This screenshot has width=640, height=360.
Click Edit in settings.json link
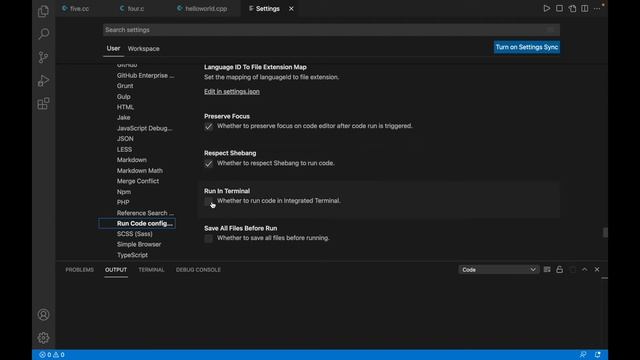[232, 91]
